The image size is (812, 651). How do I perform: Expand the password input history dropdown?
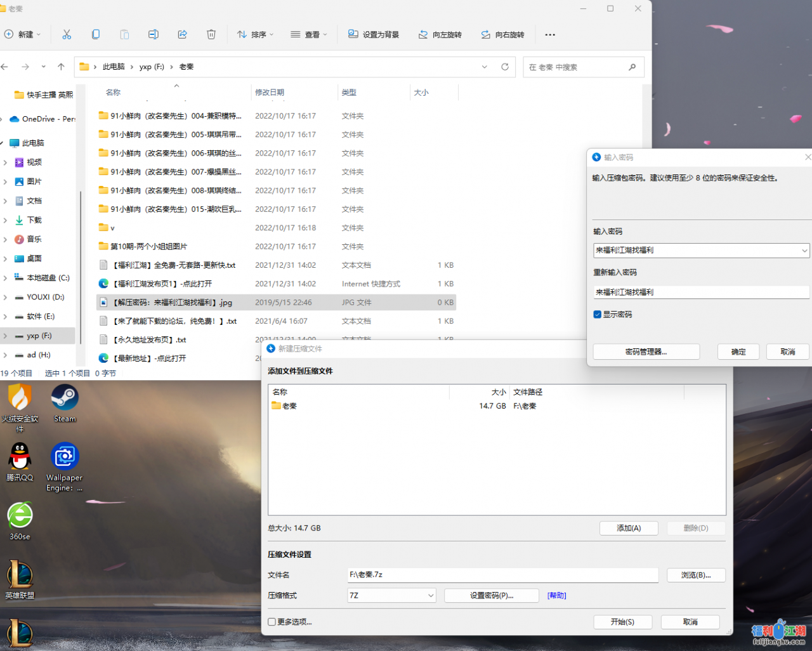(x=804, y=251)
